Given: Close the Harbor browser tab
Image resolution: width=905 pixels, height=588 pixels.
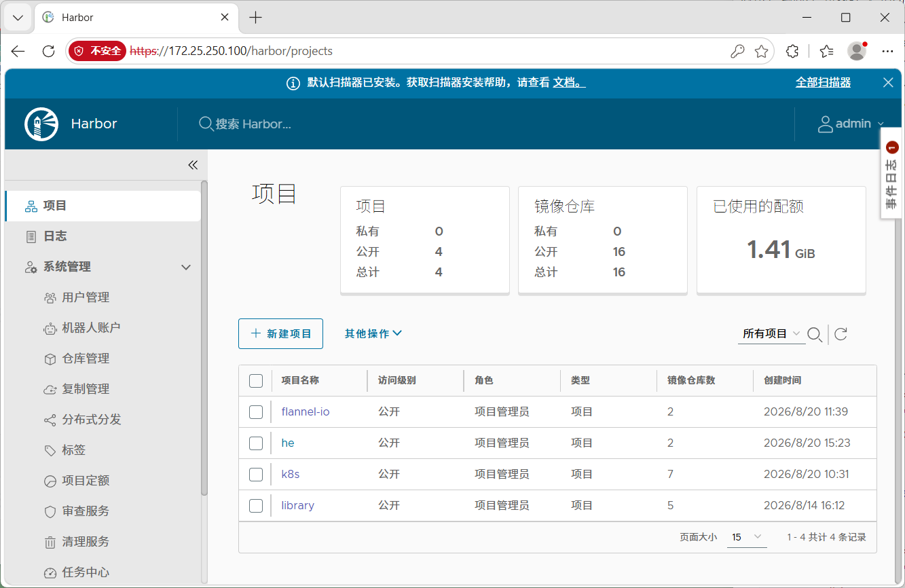Looking at the screenshot, I should (x=225, y=18).
